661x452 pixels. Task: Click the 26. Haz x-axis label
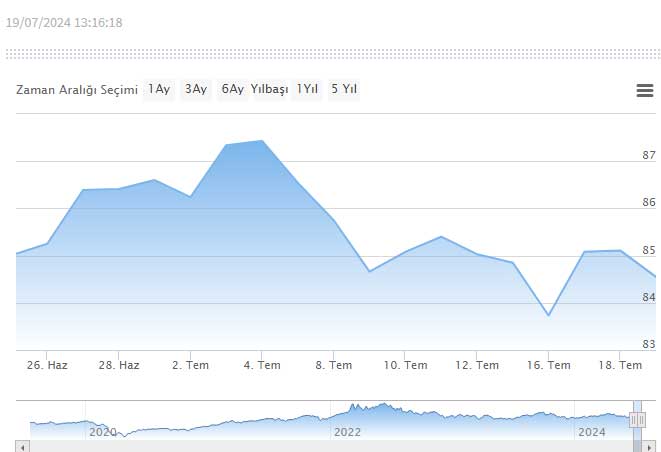click(48, 365)
